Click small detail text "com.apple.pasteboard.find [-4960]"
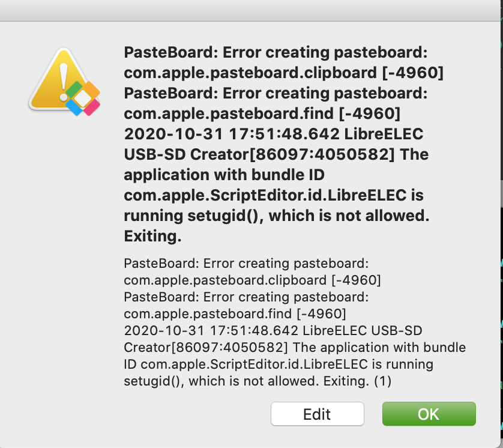 pos(235,313)
